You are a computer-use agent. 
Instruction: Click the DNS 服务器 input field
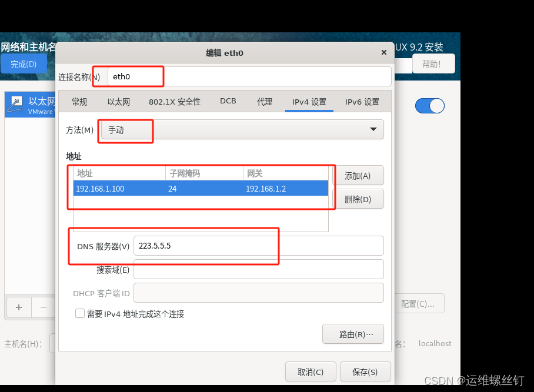point(259,246)
